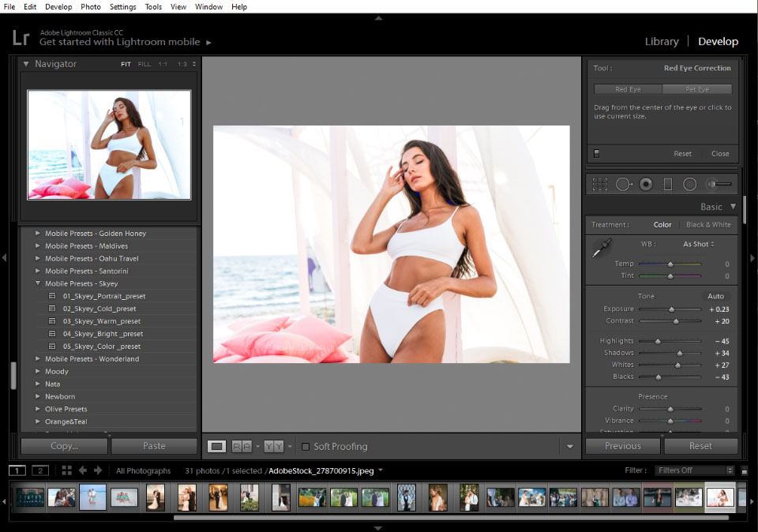Collapse the Navigator panel triangle
This screenshot has height=532, width=758.
(26, 64)
